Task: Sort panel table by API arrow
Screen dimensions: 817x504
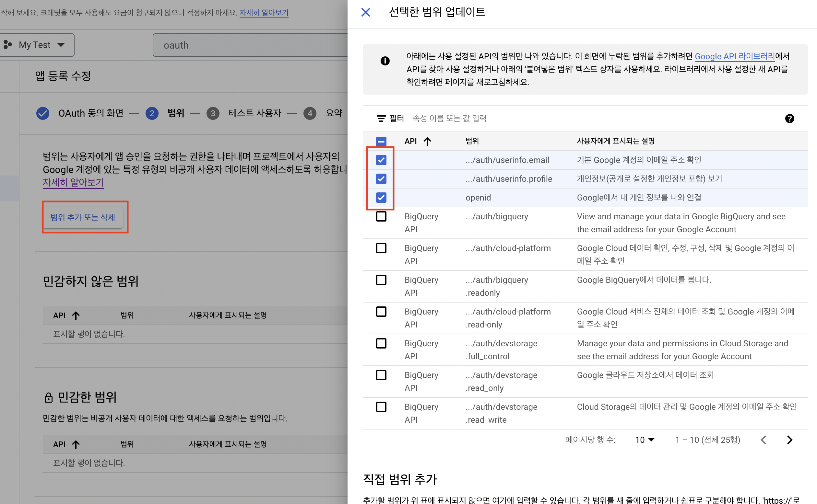Action: [x=427, y=141]
